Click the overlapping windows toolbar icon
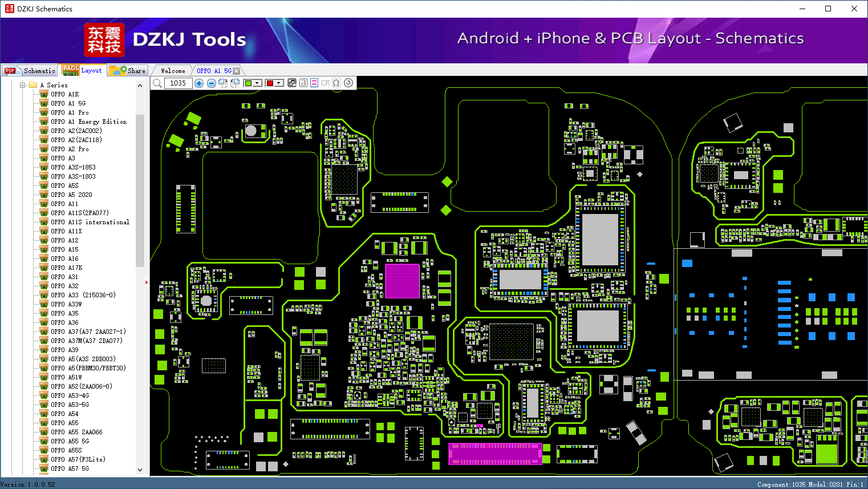This screenshot has width=868, height=489. coord(292,83)
